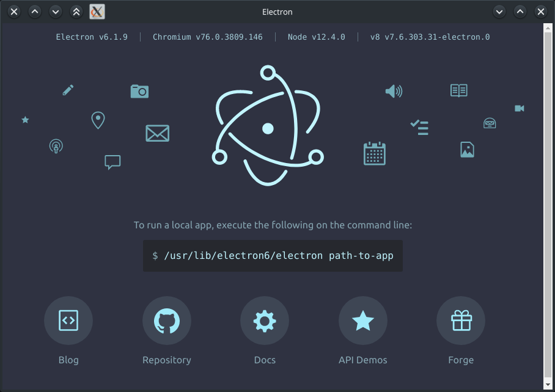This screenshot has height=392, width=555.
Task: Click the inbox tray icon
Action: tap(490, 123)
